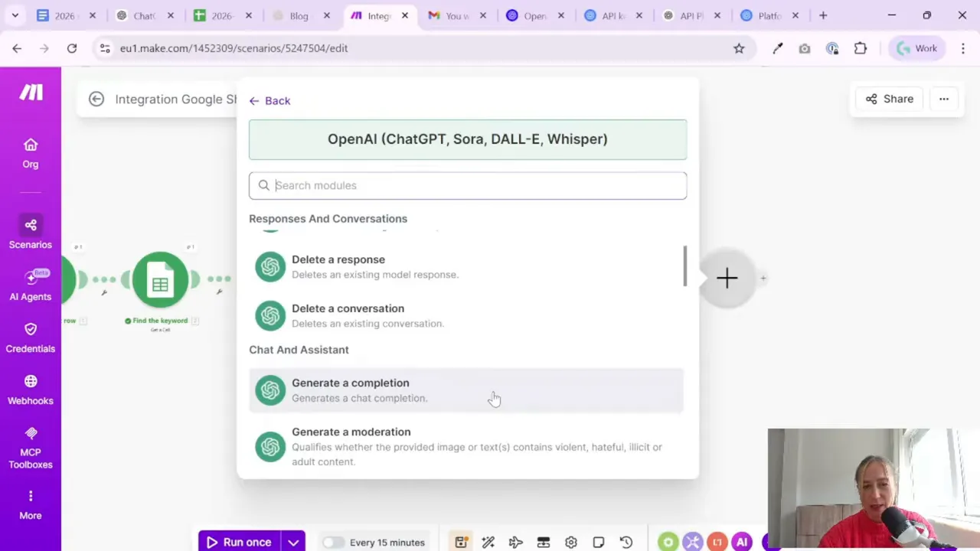Click the Run once button
Viewport: 980px width, 551px height.
pyautogui.click(x=239, y=543)
